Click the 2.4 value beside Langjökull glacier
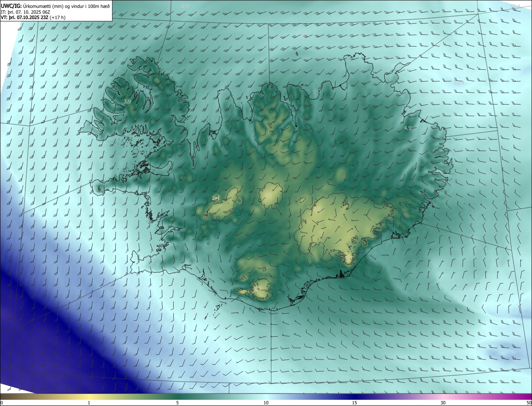 [216, 198]
